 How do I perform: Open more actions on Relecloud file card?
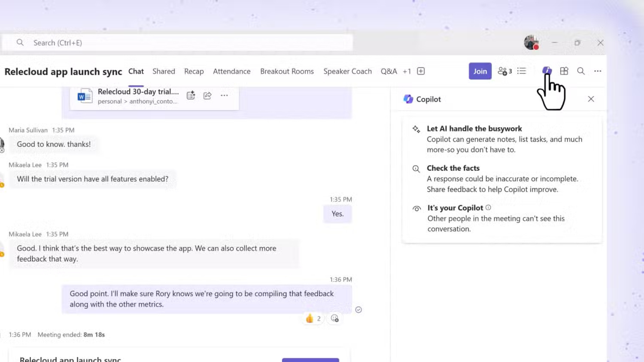[224, 96]
